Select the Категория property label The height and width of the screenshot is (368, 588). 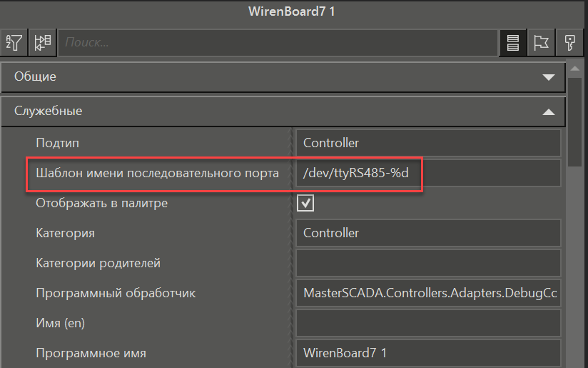[x=65, y=233]
